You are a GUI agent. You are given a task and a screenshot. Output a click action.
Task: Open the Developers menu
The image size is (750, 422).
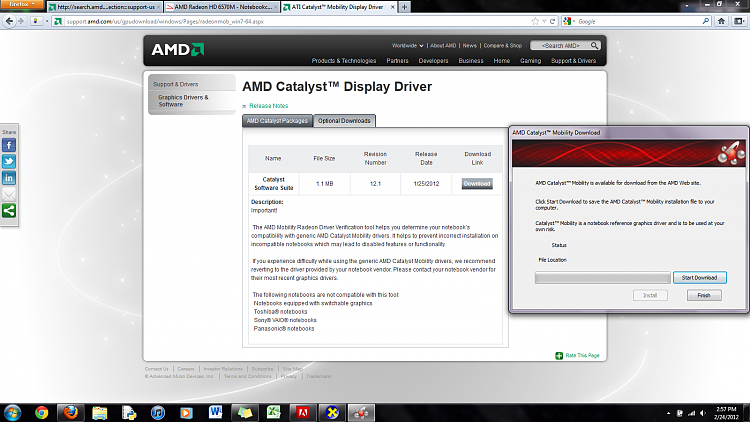tap(433, 61)
